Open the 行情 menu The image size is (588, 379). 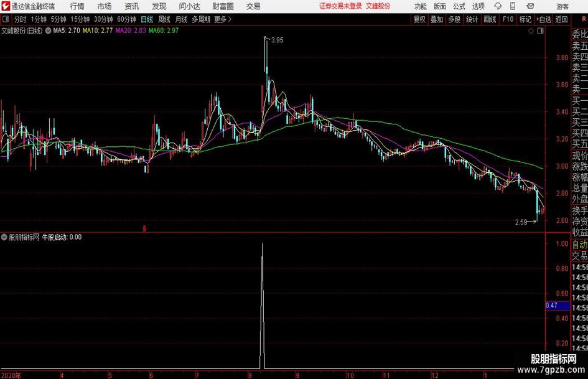[x=77, y=6]
